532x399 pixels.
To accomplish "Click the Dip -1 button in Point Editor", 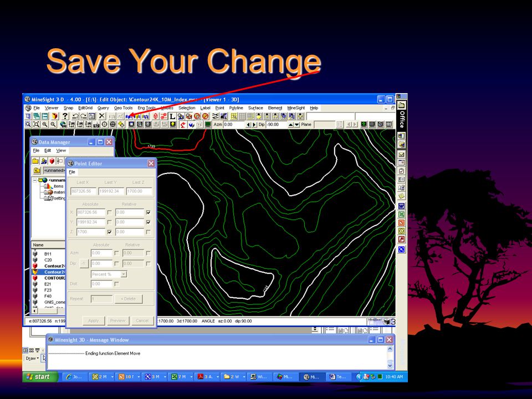I will point(84,264).
